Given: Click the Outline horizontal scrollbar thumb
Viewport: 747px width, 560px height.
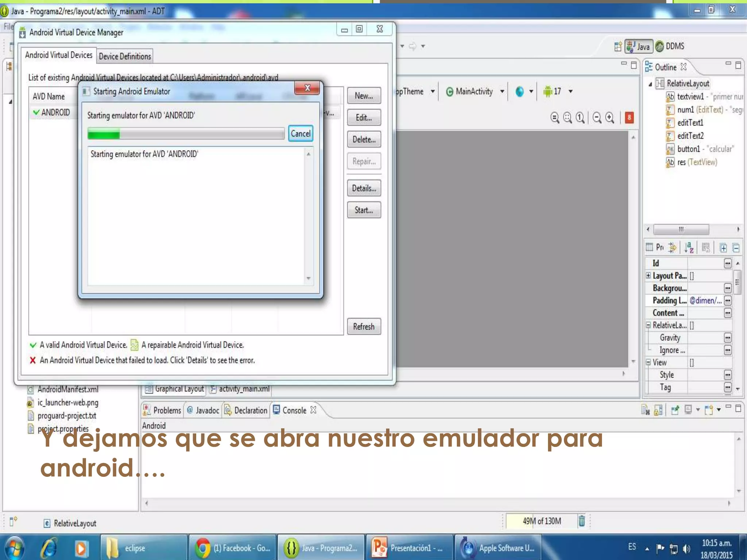Looking at the screenshot, I should (x=681, y=229).
